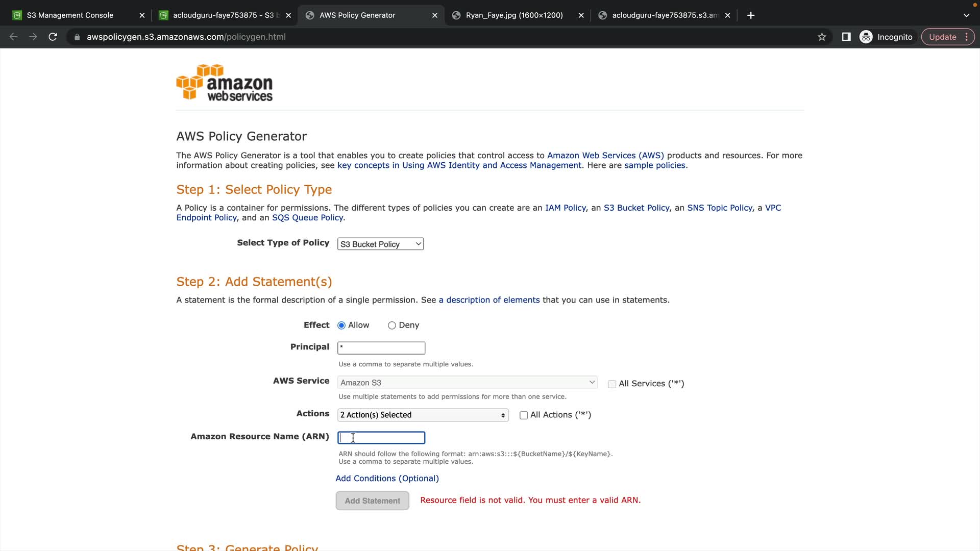Open the Select Type of Policy dropdown
This screenshot has height=551, width=980.
tap(380, 244)
